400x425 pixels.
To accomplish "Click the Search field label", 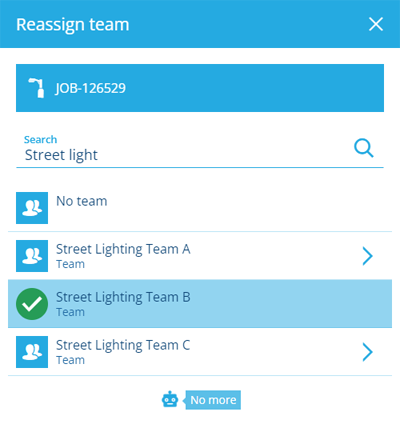I will (40, 139).
